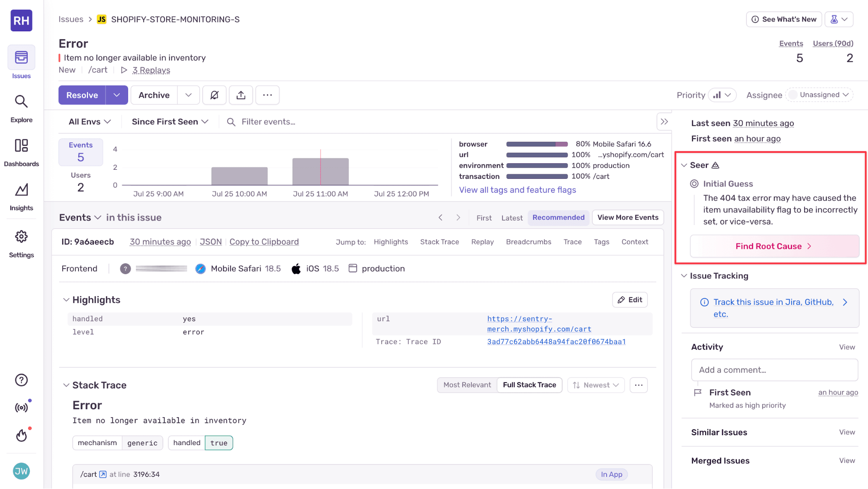Open Explore from the sidebar
868x489 pixels.
coord(21,107)
